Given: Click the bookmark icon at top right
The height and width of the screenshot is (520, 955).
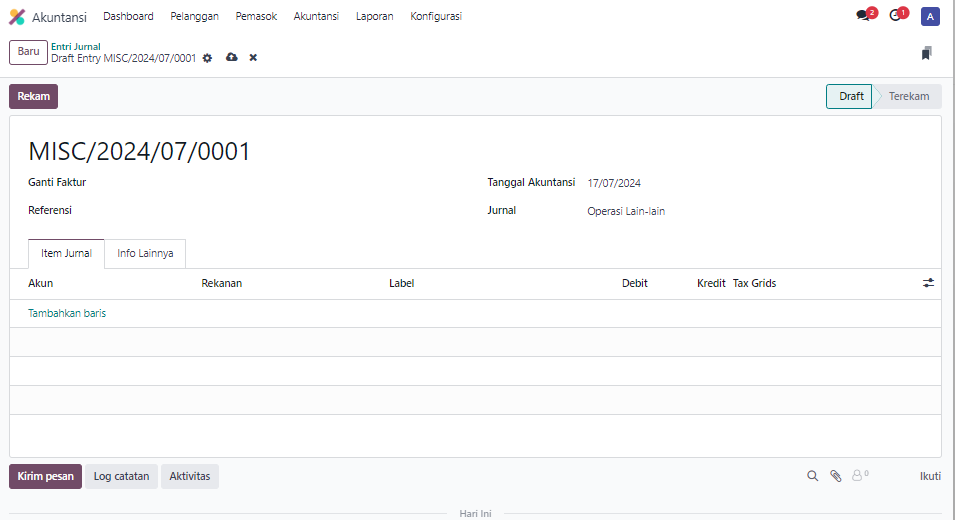Looking at the screenshot, I should click(x=926, y=53).
